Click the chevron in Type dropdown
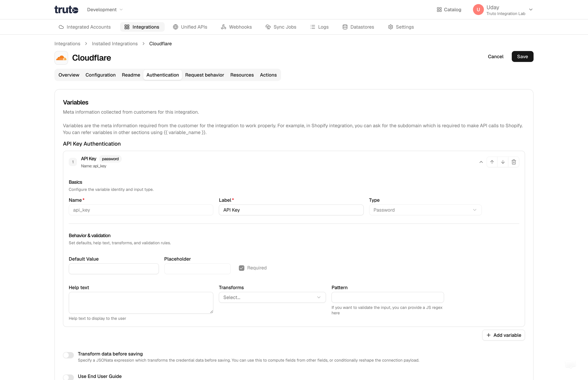Viewport: 588px width, 380px height. point(475,210)
